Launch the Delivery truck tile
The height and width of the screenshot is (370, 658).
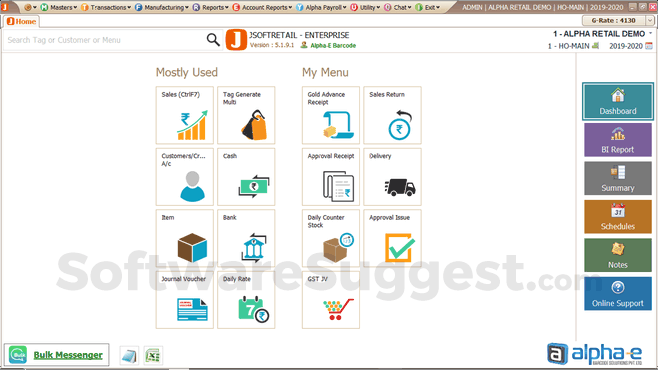pos(392,177)
